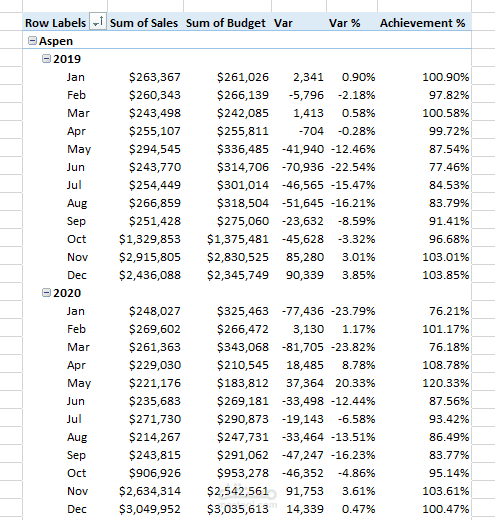This screenshot has width=495, height=520.
Task: Click sales cell $906,926
Action: tap(155, 473)
